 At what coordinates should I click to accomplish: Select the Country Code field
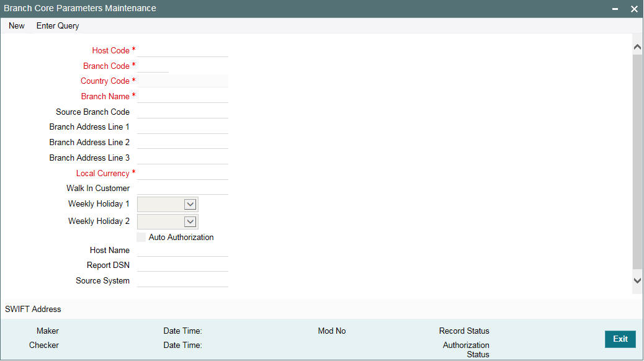pyautogui.click(x=182, y=81)
